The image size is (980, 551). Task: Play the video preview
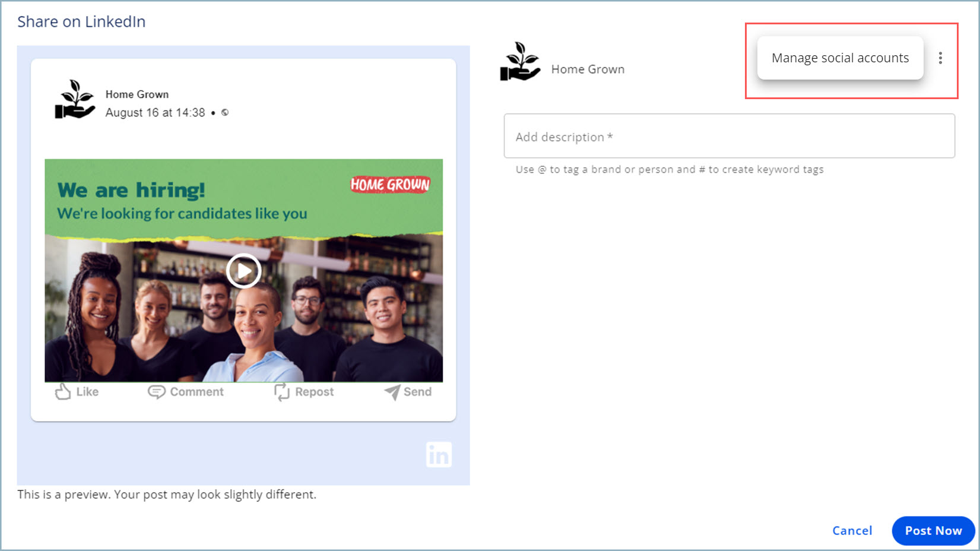[244, 271]
